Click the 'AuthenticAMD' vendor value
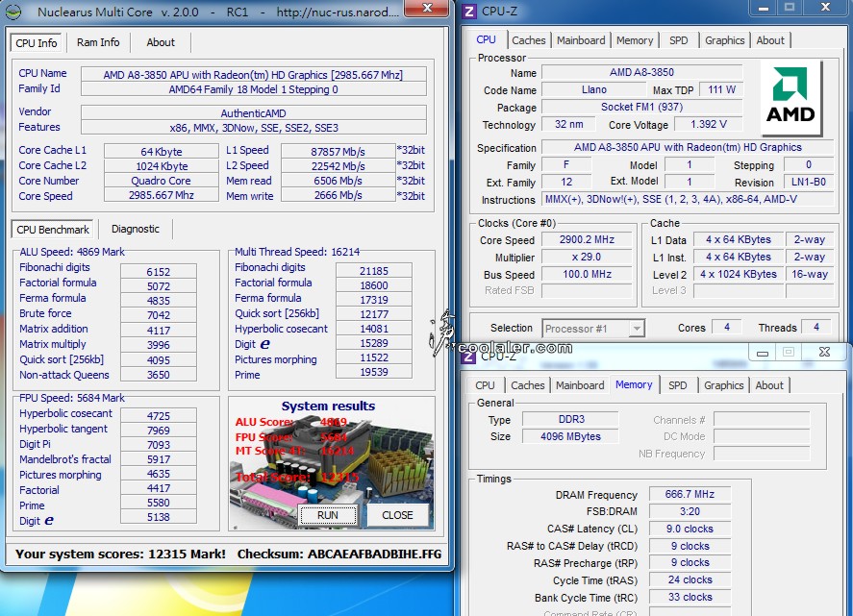This screenshot has width=853, height=616. pyautogui.click(x=253, y=113)
